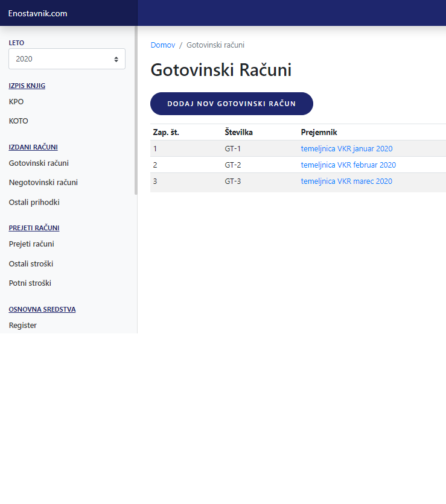Image resolution: width=446 pixels, height=504 pixels.
Task: Open temeljnica VKR januar 2020
Action: coord(346,149)
